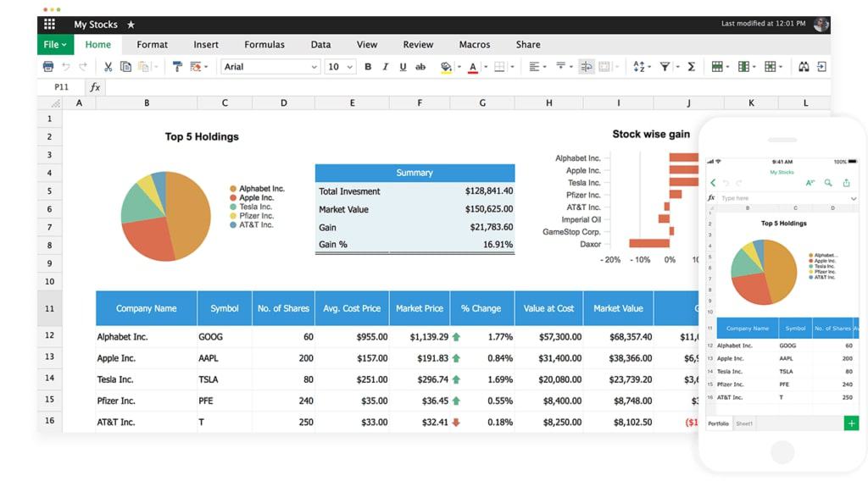Expand the Filter dropdown arrow
The width and height of the screenshot is (868, 481).
tap(677, 67)
